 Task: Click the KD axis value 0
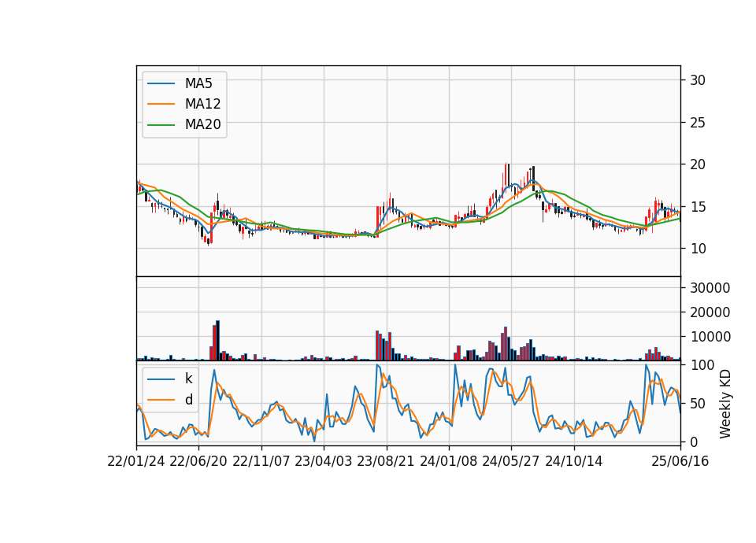click(x=695, y=441)
